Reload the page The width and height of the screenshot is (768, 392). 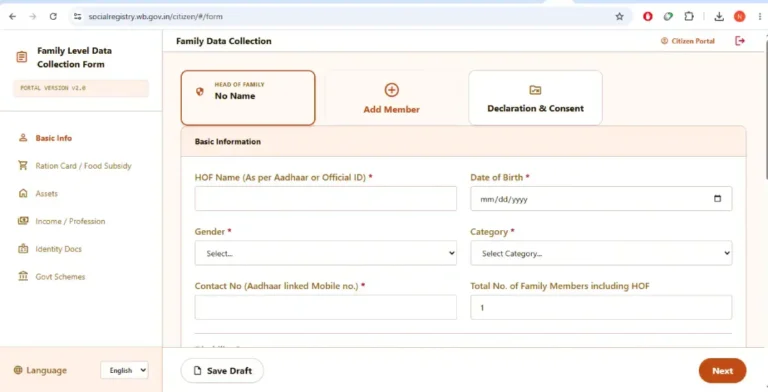[x=53, y=17]
